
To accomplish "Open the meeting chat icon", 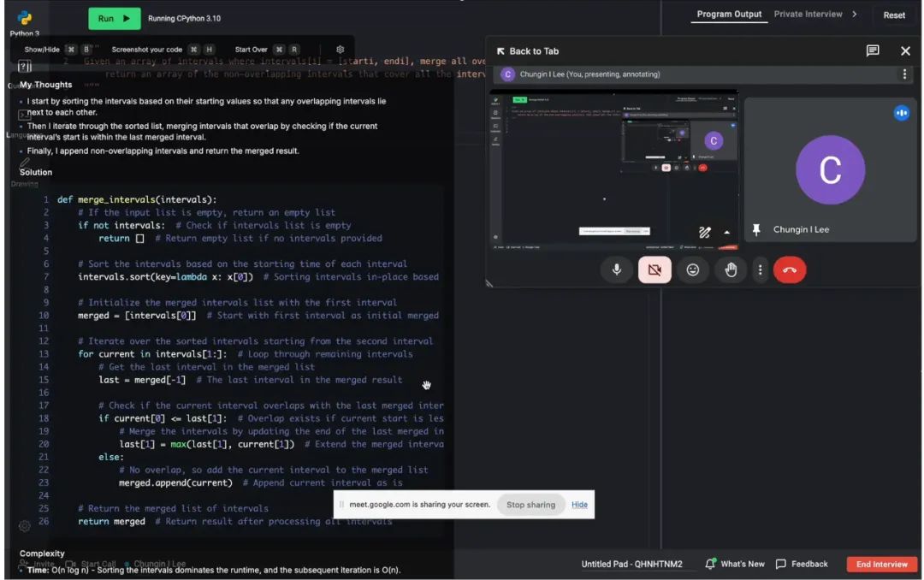I will [873, 50].
